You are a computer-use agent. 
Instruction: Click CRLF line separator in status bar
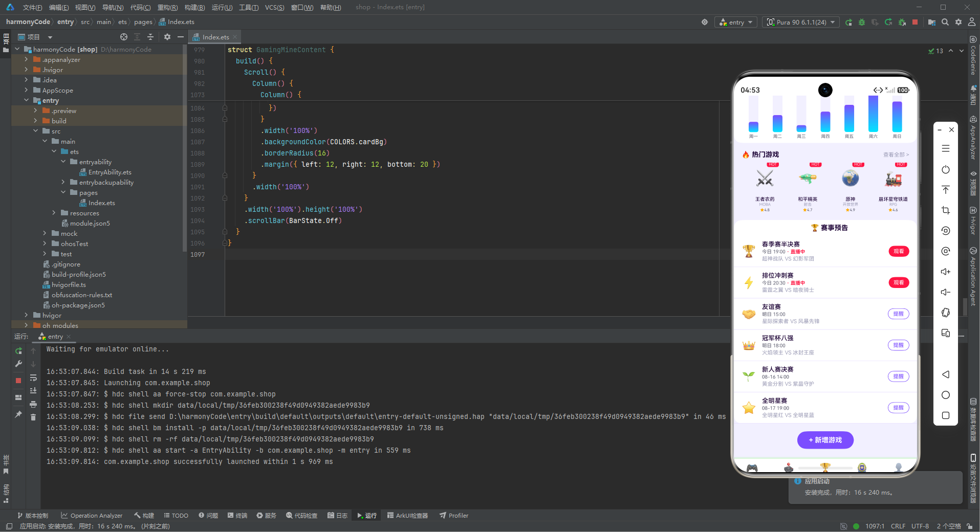point(898,526)
